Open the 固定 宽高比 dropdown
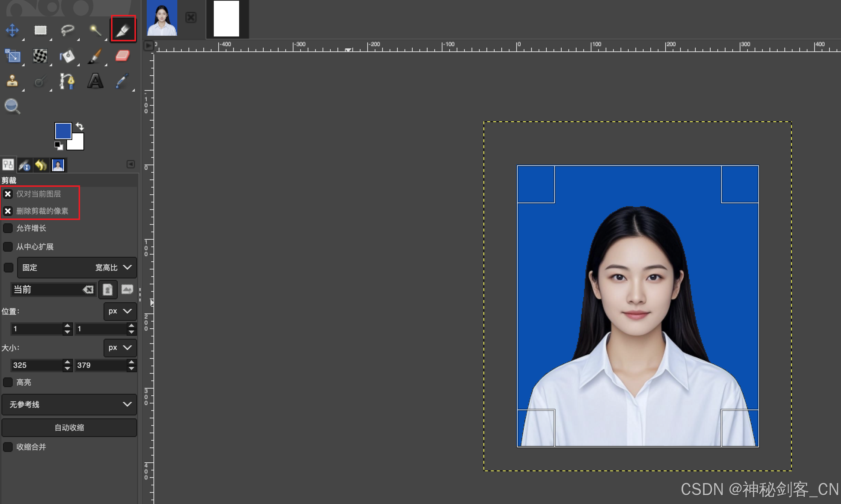This screenshot has height=504, width=841. 77,268
